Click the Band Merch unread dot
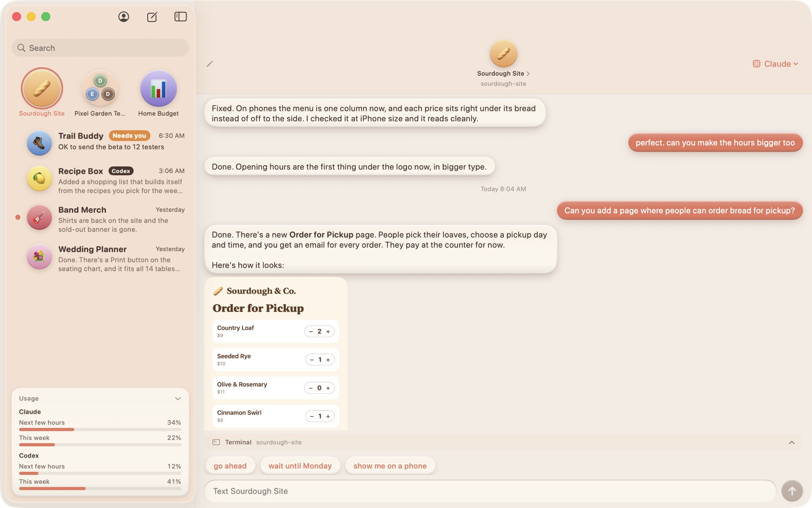Screen dimensions: 812x508 pyautogui.click(x=18, y=217)
